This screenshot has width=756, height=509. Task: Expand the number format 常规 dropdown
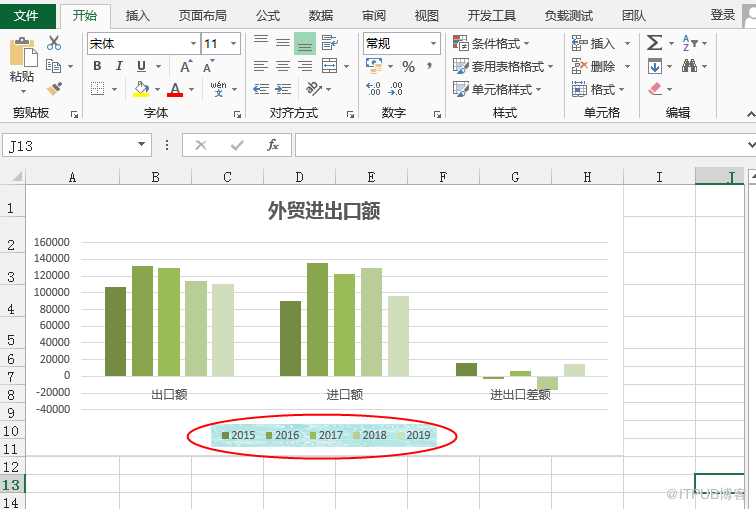point(434,44)
